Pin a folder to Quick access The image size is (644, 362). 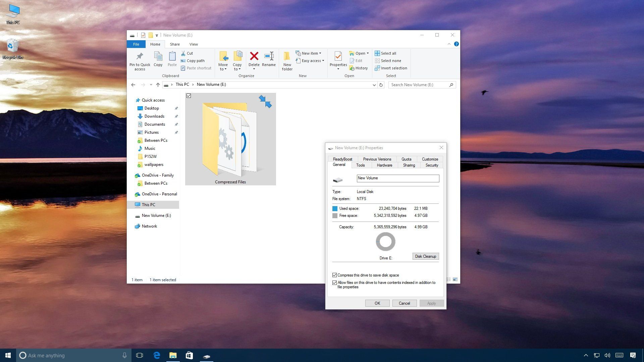click(x=140, y=61)
